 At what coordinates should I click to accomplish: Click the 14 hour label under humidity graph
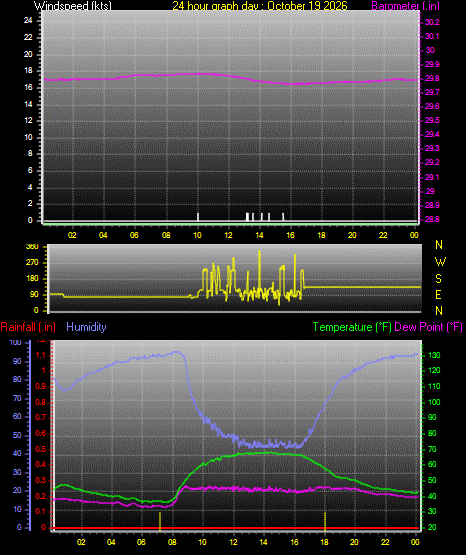tap(264, 542)
